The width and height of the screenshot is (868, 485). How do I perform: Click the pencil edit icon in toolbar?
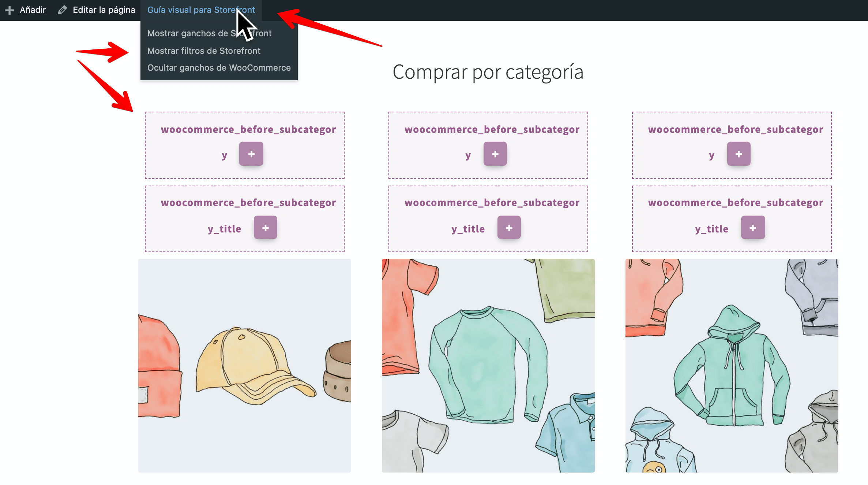click(x=62, y=10)
